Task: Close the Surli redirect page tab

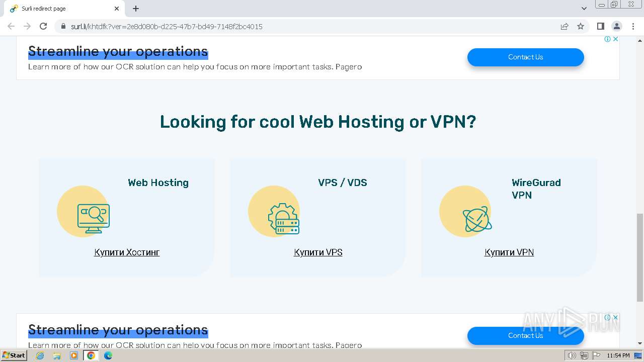Action: click(117, 9)
